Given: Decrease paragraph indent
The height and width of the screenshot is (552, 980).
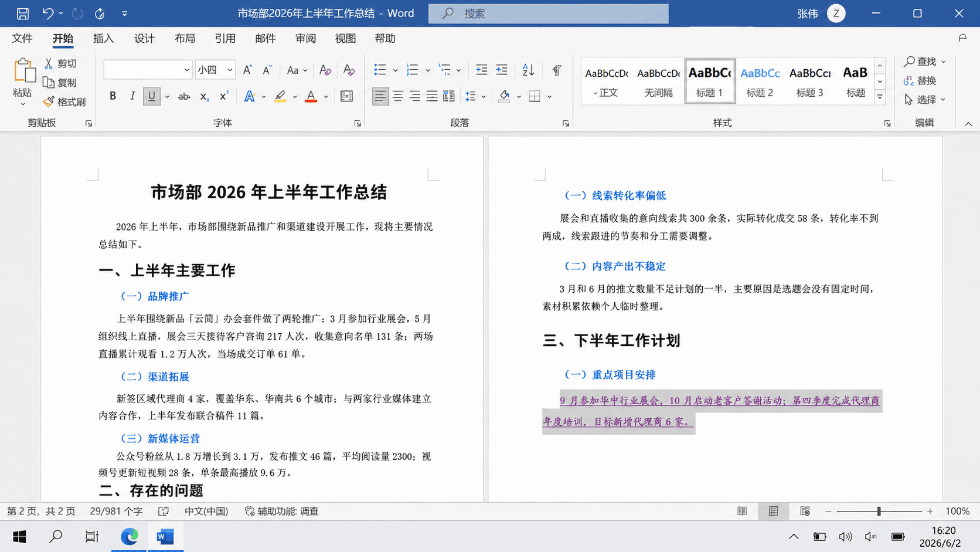Looking at the screenshot, I should 481,70.
